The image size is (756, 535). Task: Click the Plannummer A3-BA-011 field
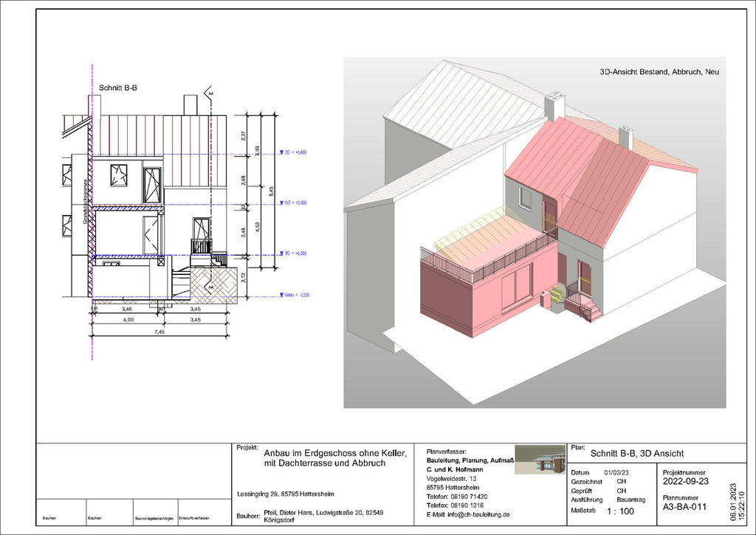[685, 508]
